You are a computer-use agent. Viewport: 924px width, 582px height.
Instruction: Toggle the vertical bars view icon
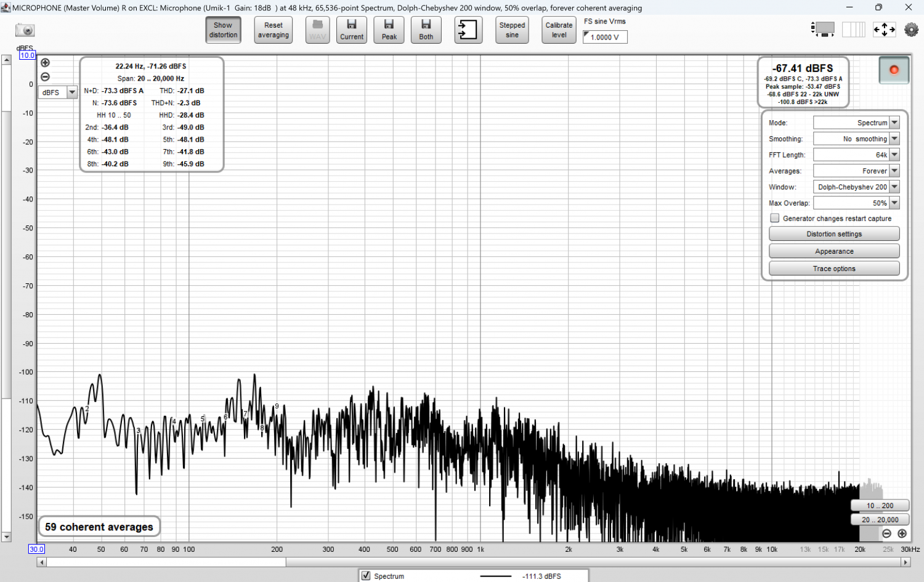tap(854, 29)
